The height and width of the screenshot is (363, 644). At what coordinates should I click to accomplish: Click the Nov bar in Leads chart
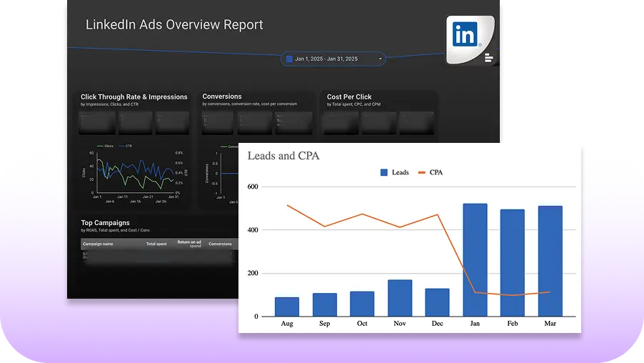[x=400, y=298]
